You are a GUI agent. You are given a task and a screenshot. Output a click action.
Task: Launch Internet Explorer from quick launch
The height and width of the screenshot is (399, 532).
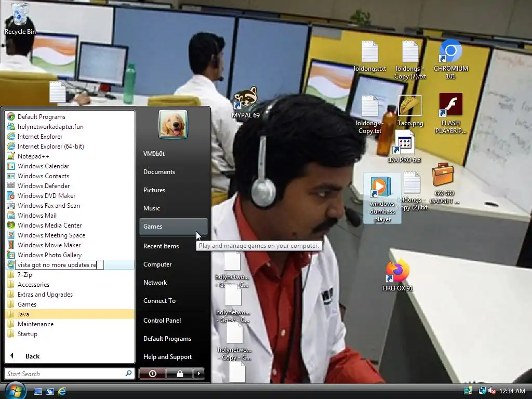(x=62, y=391)
